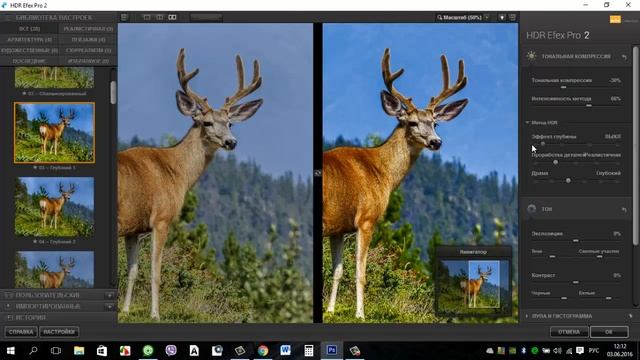Select the split preview view icon

pos(160,18)
